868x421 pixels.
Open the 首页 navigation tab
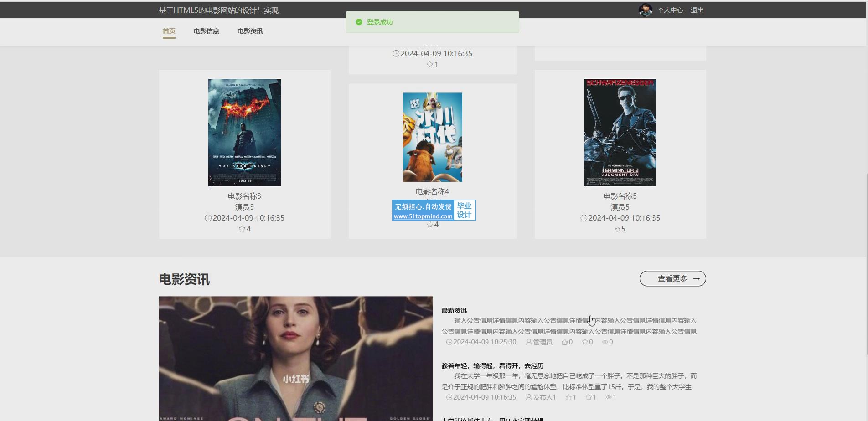pos(169,31)
